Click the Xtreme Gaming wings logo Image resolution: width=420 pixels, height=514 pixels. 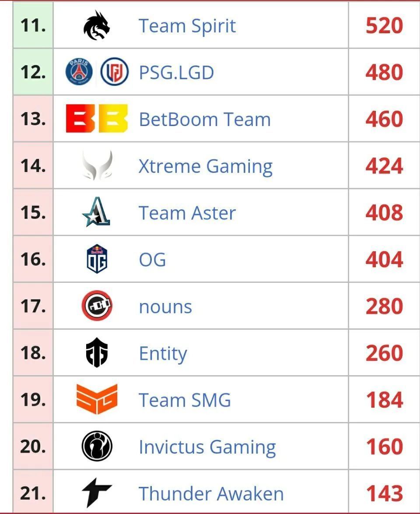[x=97, y=165]
